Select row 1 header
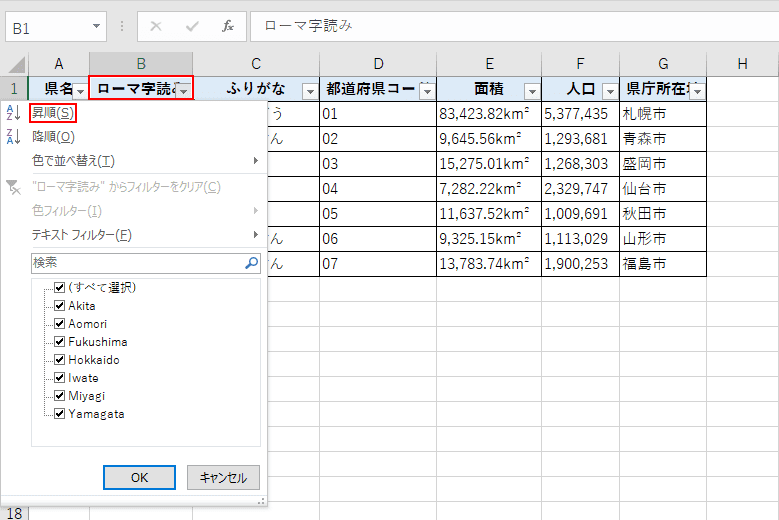 (x=14, y=89)
